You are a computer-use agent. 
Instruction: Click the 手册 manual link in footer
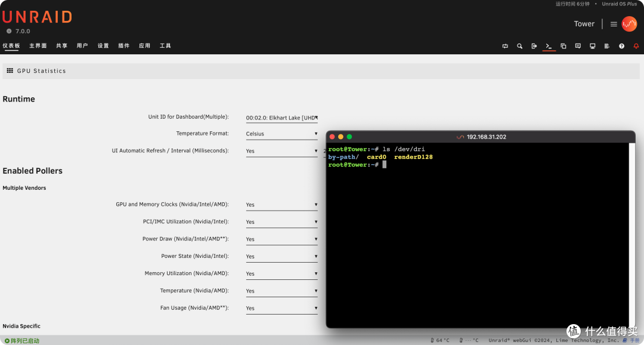[x=634, y=340]
